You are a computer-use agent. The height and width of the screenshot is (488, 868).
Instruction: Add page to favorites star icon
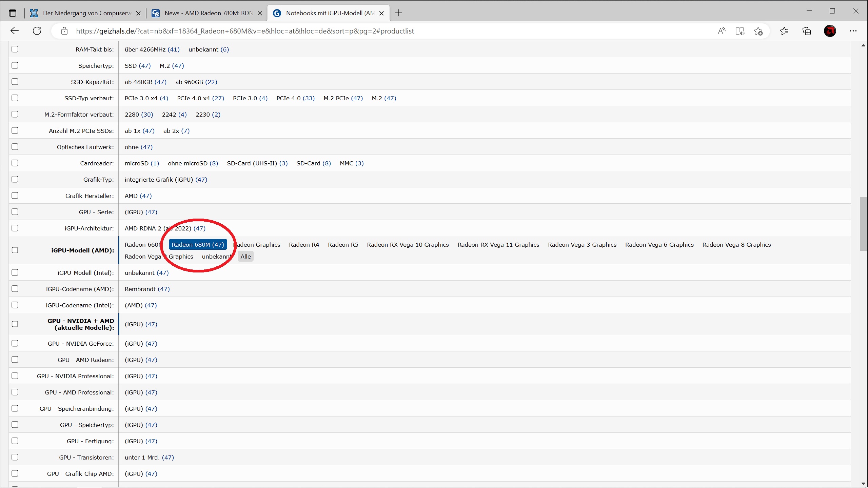click(758, 31)
